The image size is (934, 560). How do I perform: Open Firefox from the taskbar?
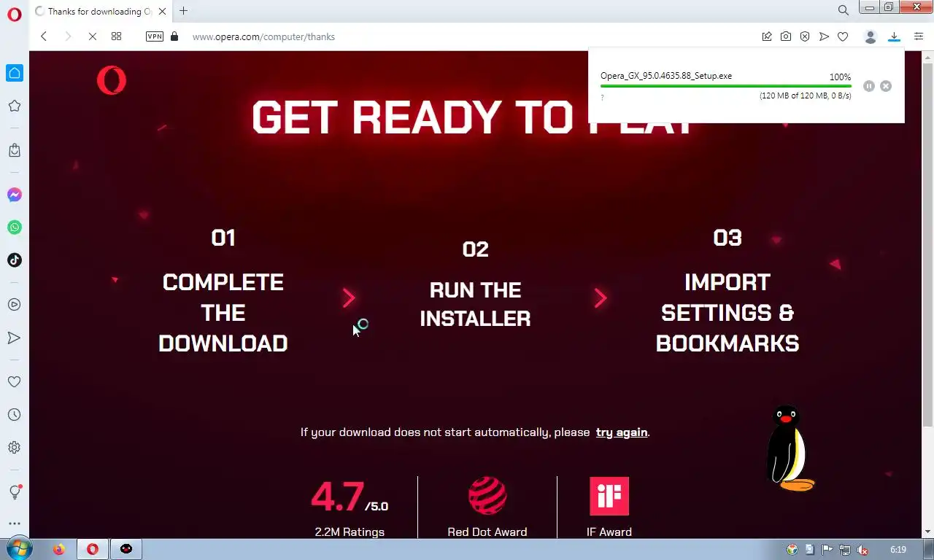pos(59,549)
